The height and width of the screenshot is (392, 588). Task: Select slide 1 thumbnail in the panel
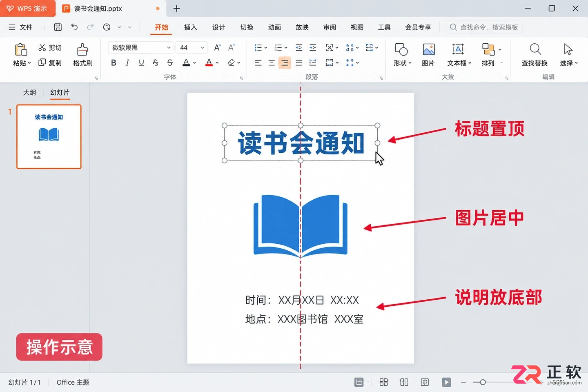point(49,137)
